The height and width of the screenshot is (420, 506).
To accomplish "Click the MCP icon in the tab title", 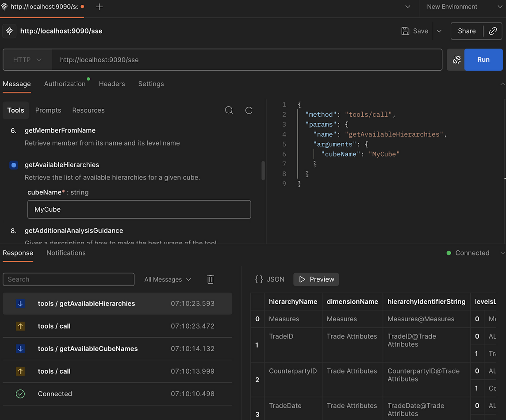I will (4, 7).
